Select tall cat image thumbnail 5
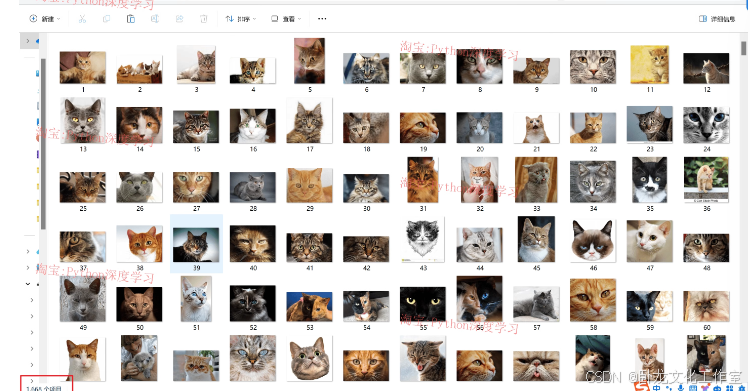The image size is (750, 391). point(309,61)
